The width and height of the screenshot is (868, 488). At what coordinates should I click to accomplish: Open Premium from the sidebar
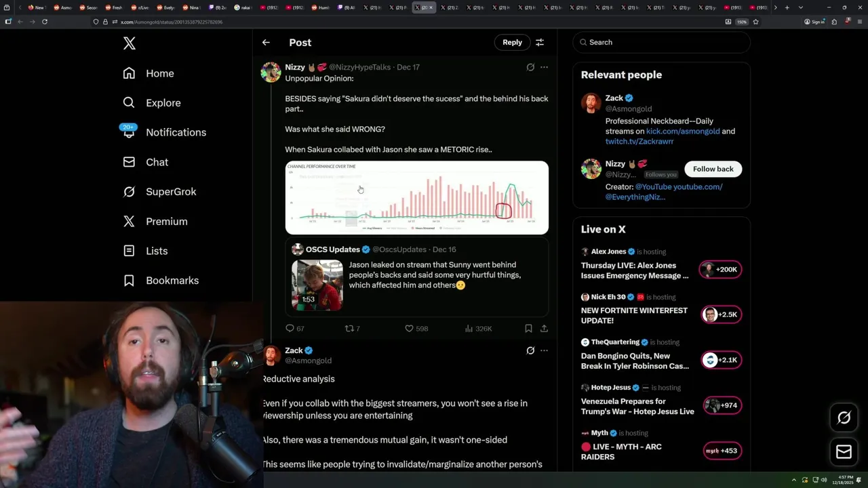[155, 221]
